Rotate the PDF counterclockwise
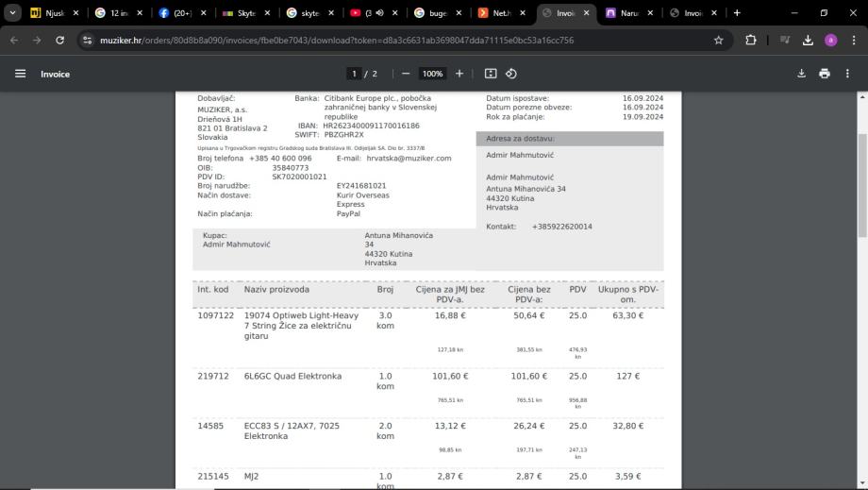 (511, 74)
